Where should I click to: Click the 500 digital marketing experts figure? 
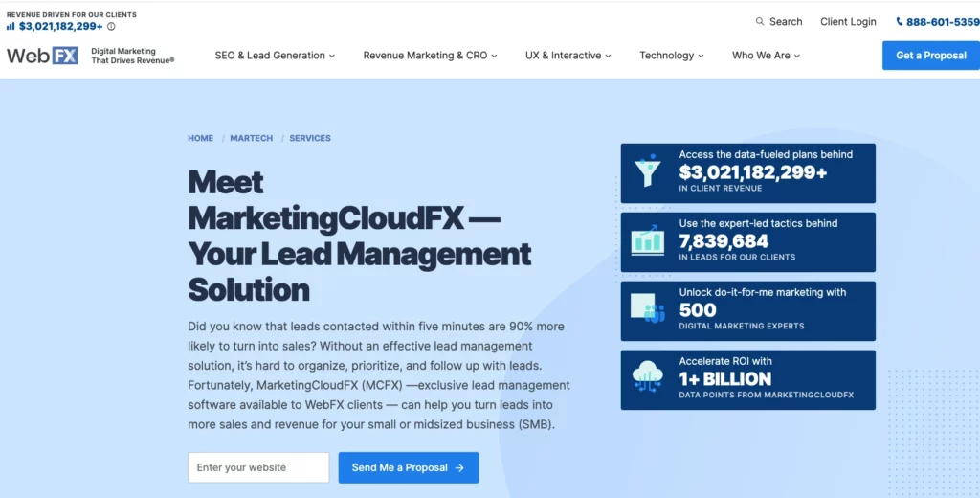point(698,309)
